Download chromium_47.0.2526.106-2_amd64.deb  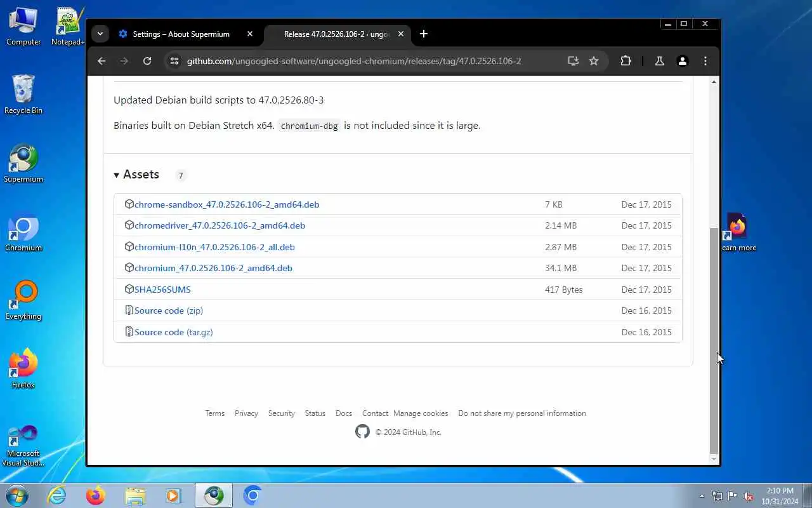(x=213, y=268)
